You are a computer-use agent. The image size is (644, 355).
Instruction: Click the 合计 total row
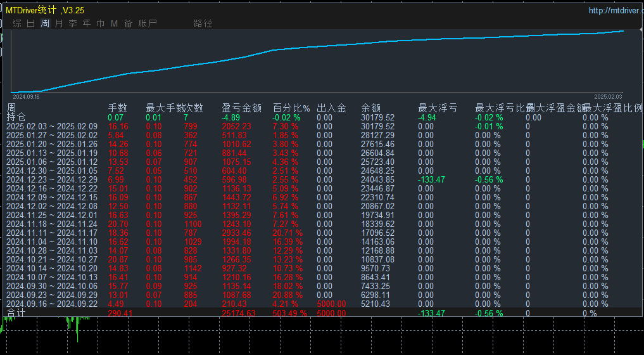(x=16, y=313)
